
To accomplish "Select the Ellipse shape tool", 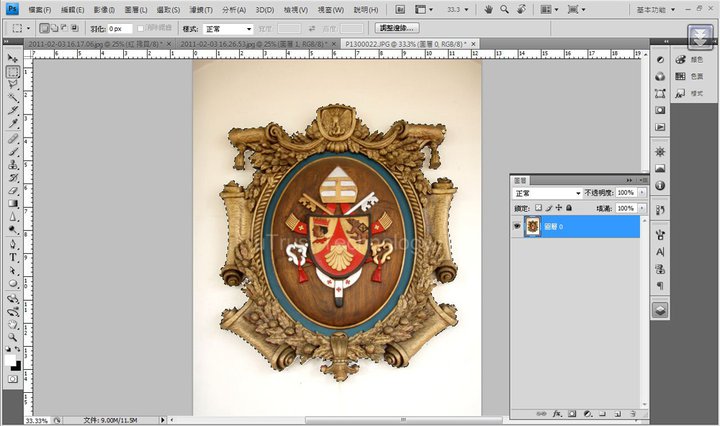I will coord(12,284).
